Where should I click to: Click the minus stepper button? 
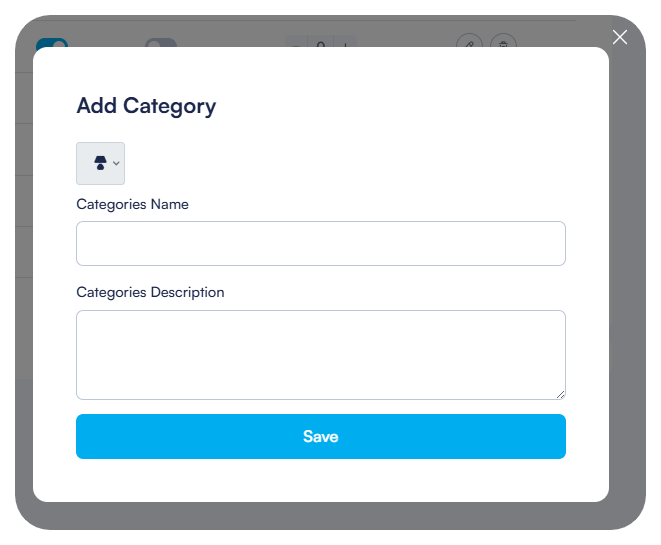[x=296, y=44]
